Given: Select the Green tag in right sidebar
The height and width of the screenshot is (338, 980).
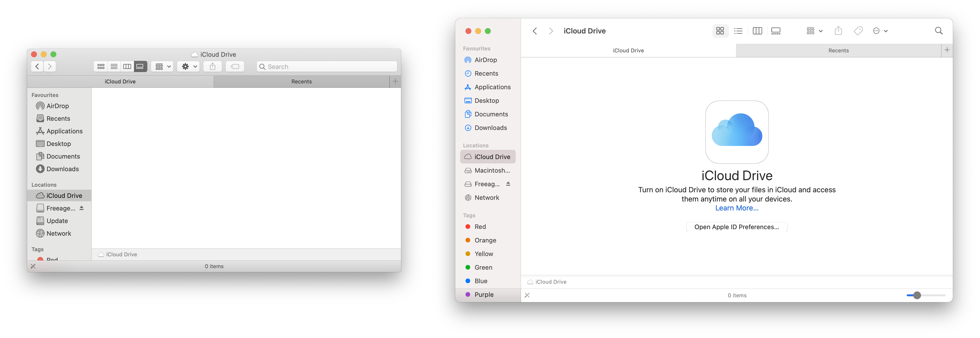Looking at the screenshot, I should click(x=488, y=267).
